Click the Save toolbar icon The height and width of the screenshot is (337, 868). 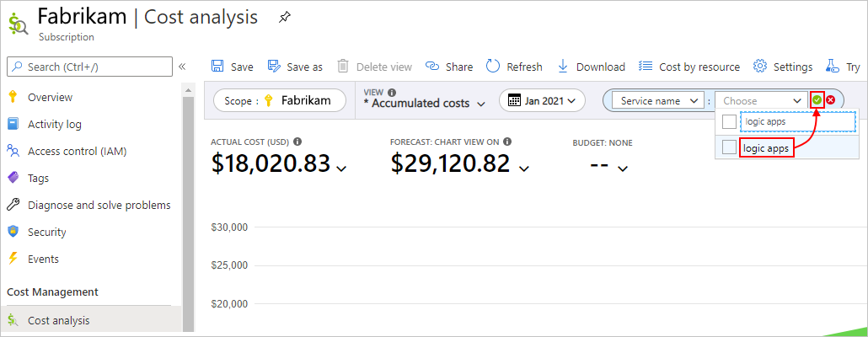point(217,67)
